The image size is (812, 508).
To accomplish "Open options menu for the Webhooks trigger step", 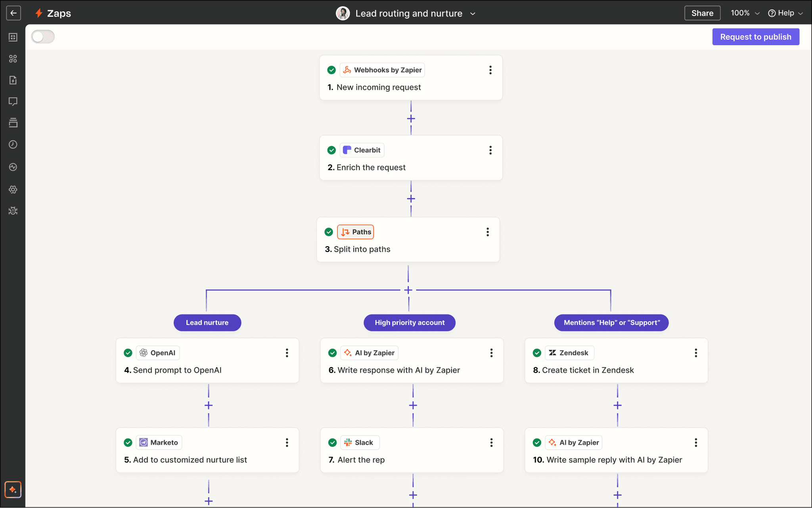I will point(490,70).
